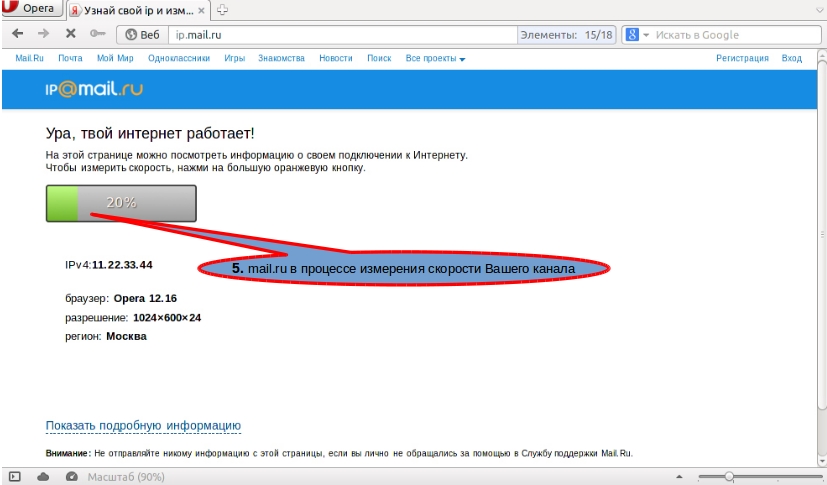Click the 'Элементы: 15/18' loading indicator
This screenshot has height=485, width=827.
(x=566, y=35)
